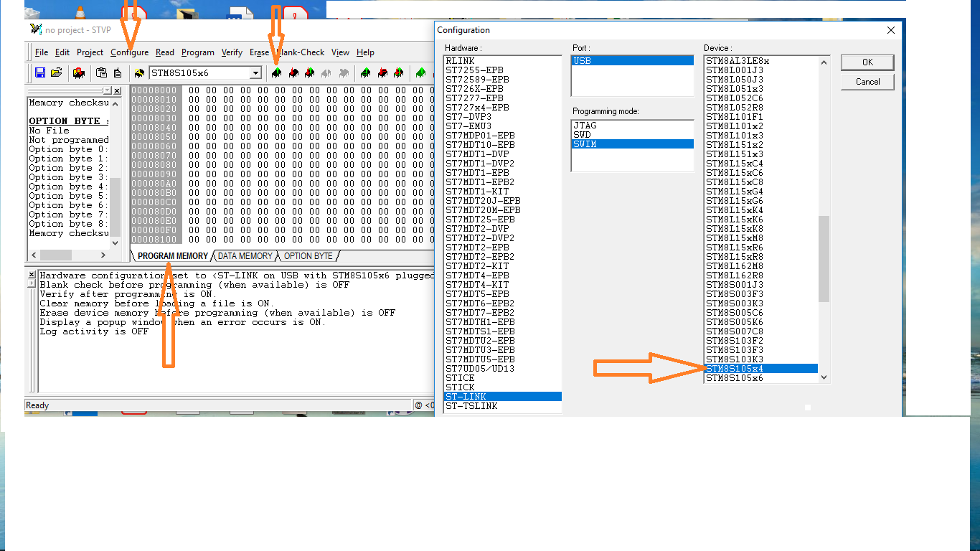Click the Open file folder icon
Screen dimensions: 980x551
point(57,72)
